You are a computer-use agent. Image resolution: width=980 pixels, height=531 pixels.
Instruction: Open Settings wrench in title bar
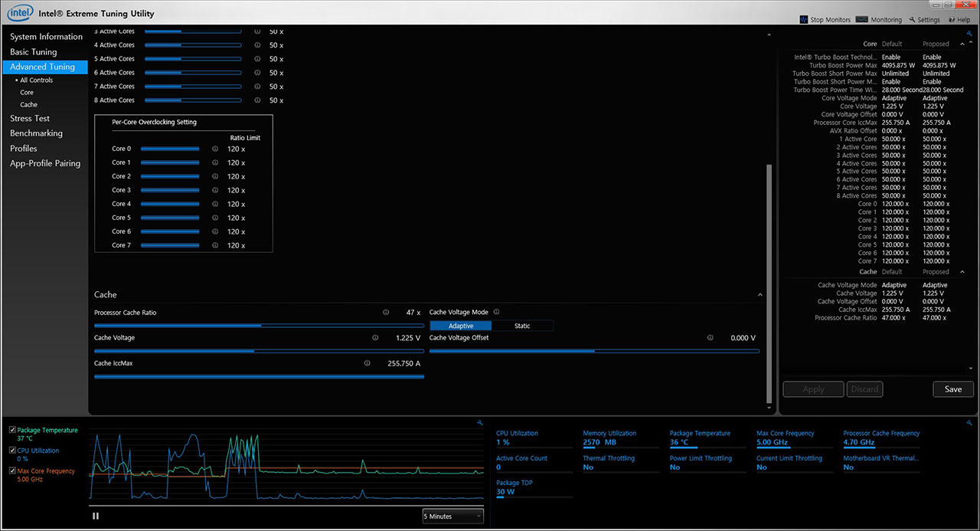(912, 20)
